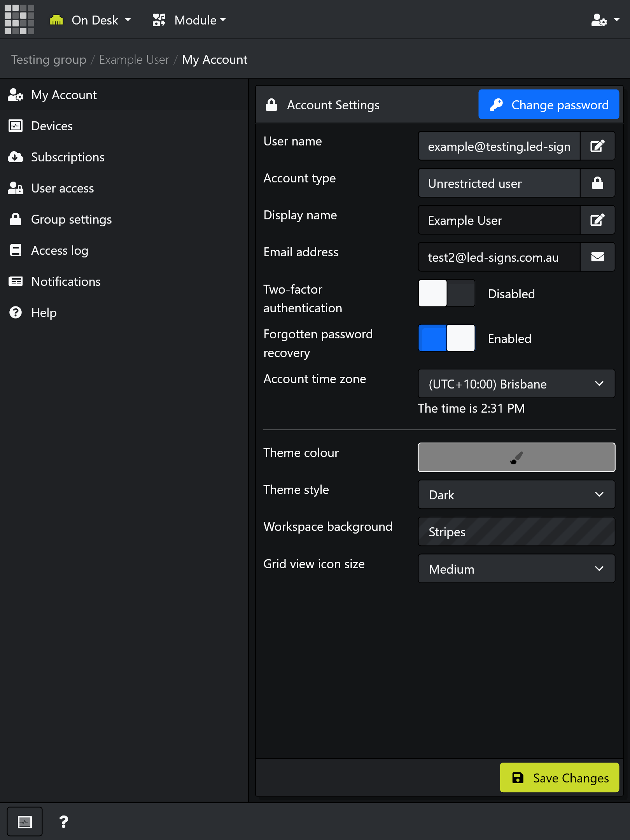Enable the Two-factor authentication toggle

click(446, 294)
